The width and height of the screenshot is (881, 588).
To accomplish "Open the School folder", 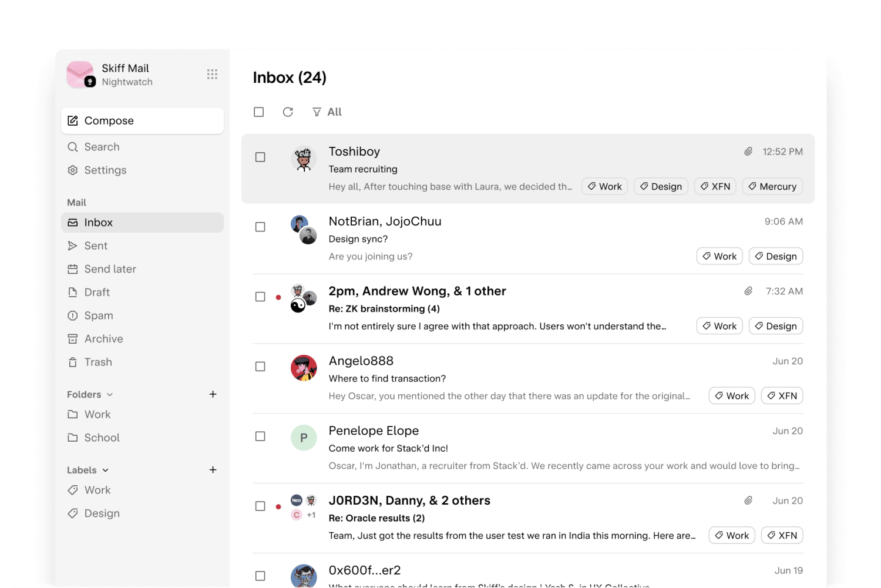I will [102, 438].
